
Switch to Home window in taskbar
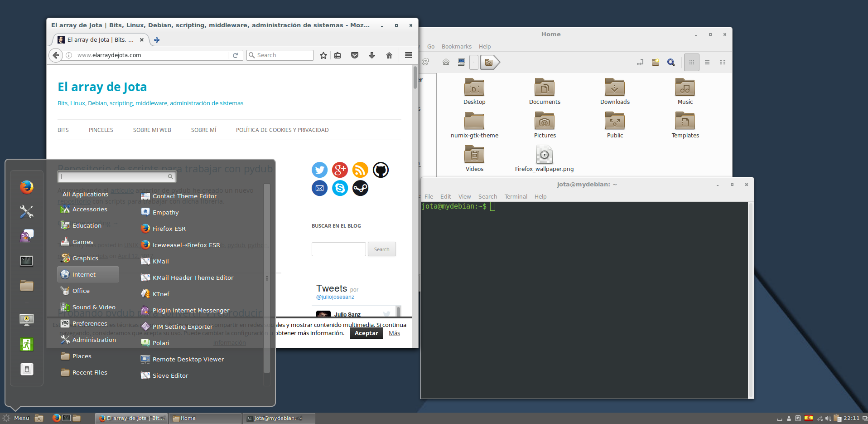206,418
